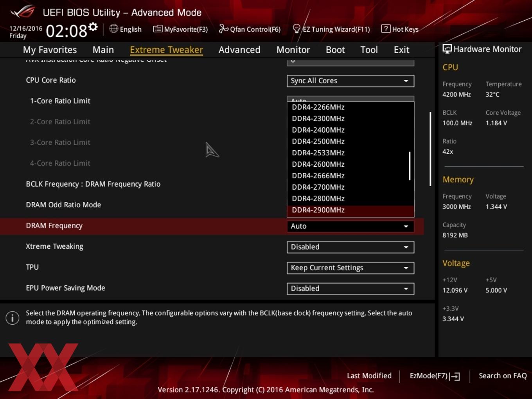Open Search on FAQ
The height and width of the screenshot is (399, 532).
pyautogui.click(x=503, y=376)
